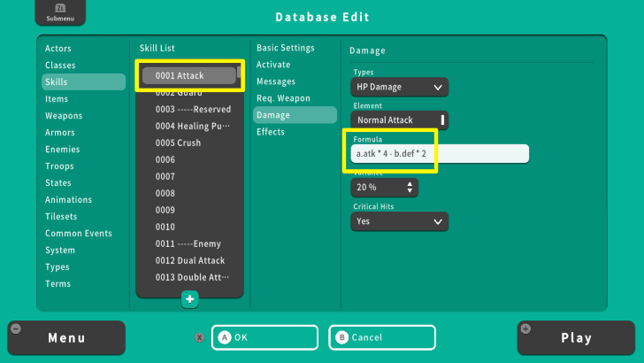This screenshot has height=363, width=644.
Task: Click the Menu button
Action: [66, 338]
